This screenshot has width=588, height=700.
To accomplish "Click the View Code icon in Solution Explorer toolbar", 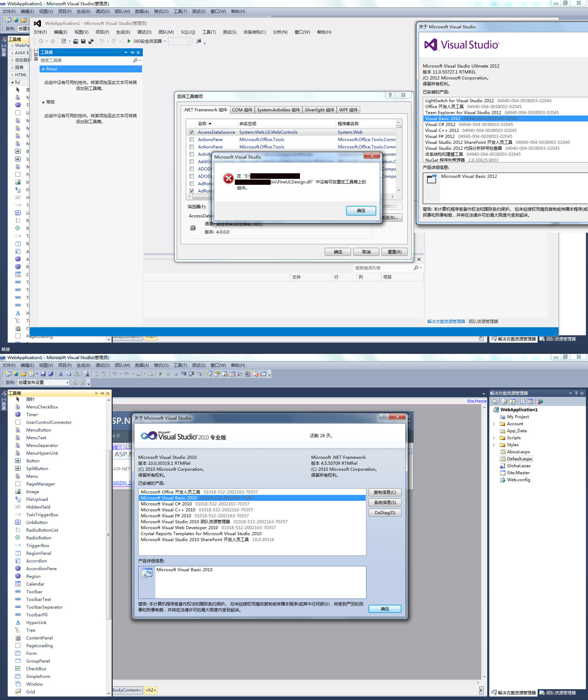I will [x=523, y=401].
